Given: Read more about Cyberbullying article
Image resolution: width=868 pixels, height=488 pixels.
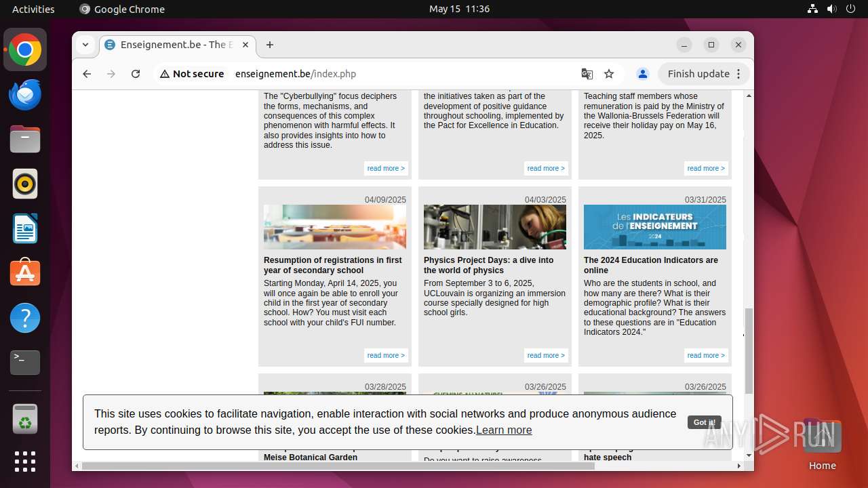Looking at the screenshot, I should point(386,168).
